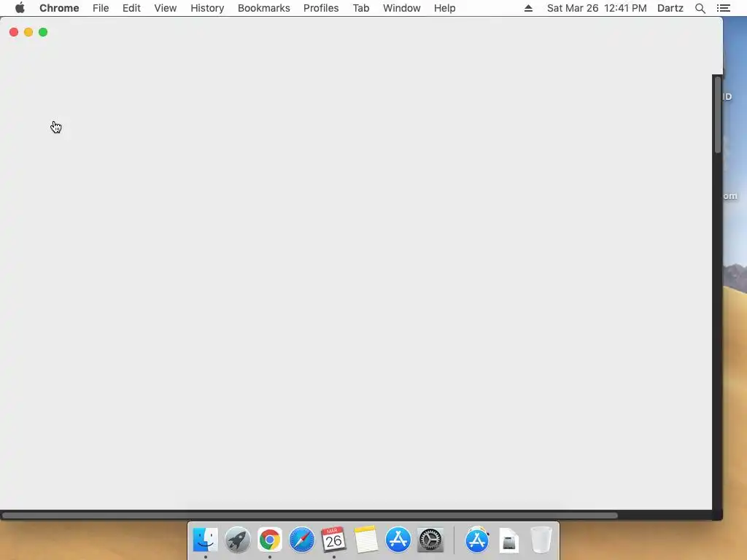Maximize the window with green button
This screenshot has height=560, width=747.
[x=43, y=32]
